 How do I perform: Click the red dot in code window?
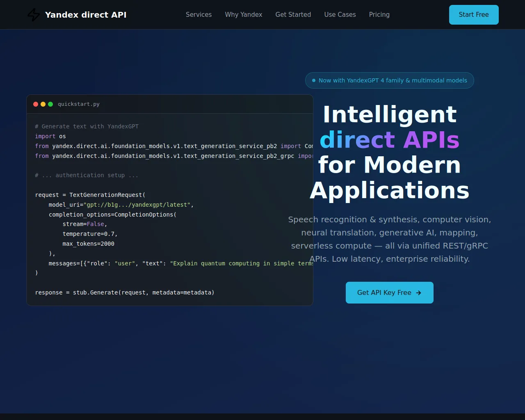(x=36, y=104)
